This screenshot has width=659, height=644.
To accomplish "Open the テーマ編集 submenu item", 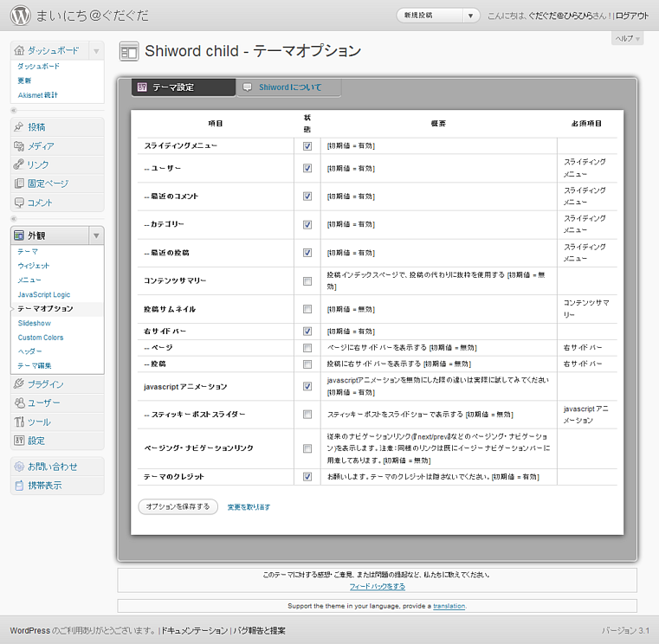I will pyautogui.click(x=35, y=365).
